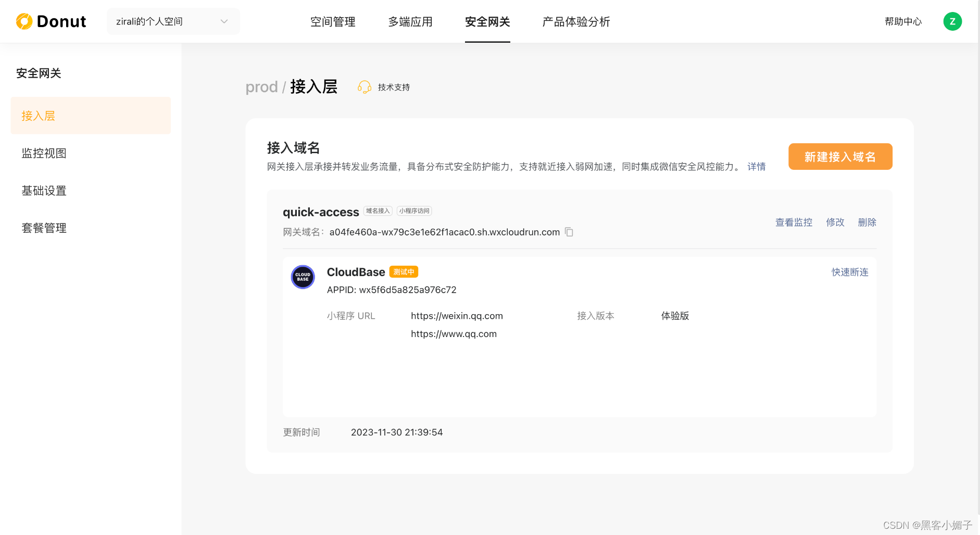Click the 体验版 version value
The width and height of the screenshot is (980, 535).
point(675,316)
